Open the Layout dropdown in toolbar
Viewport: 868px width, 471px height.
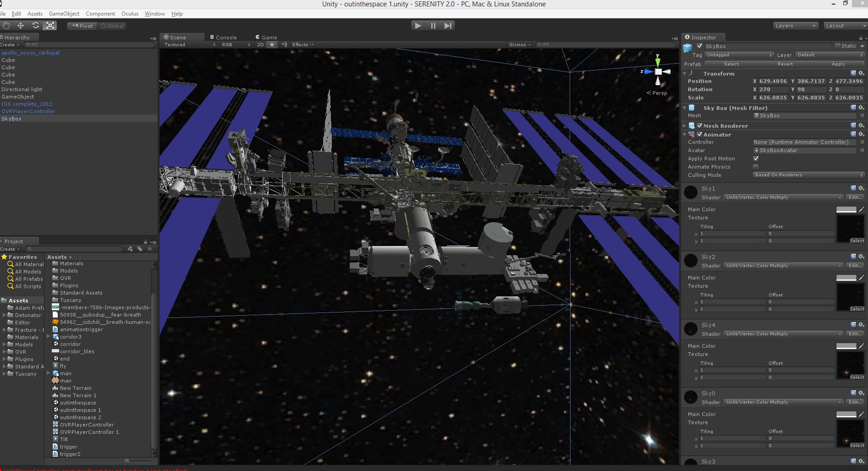(x=845, y=26)
